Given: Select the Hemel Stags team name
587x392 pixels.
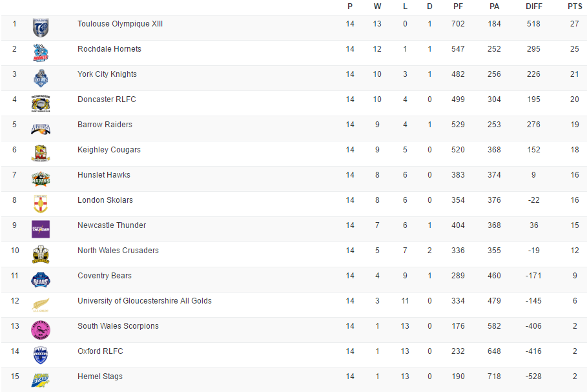Looking at the screenshot, I should click(x=100, y=377).
